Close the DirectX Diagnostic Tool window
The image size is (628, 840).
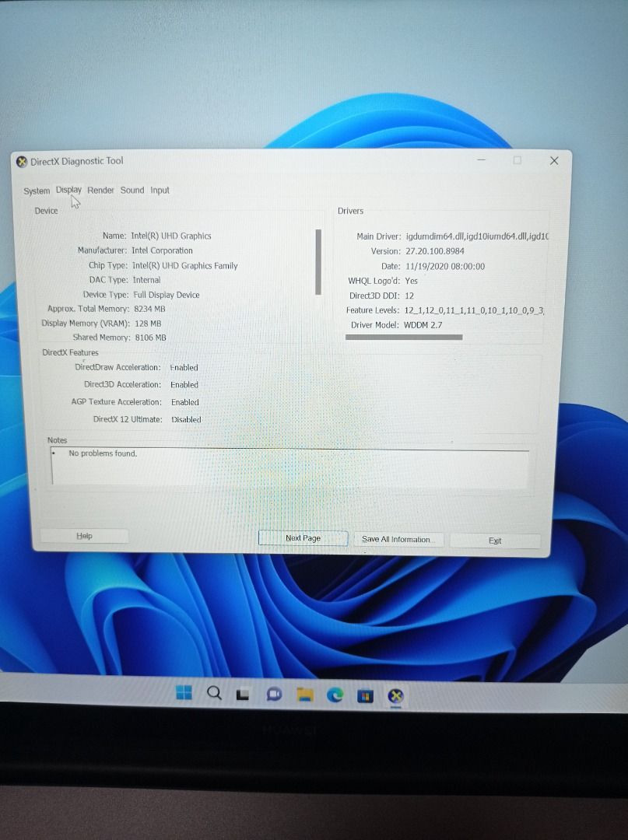(x=554, y=161)
